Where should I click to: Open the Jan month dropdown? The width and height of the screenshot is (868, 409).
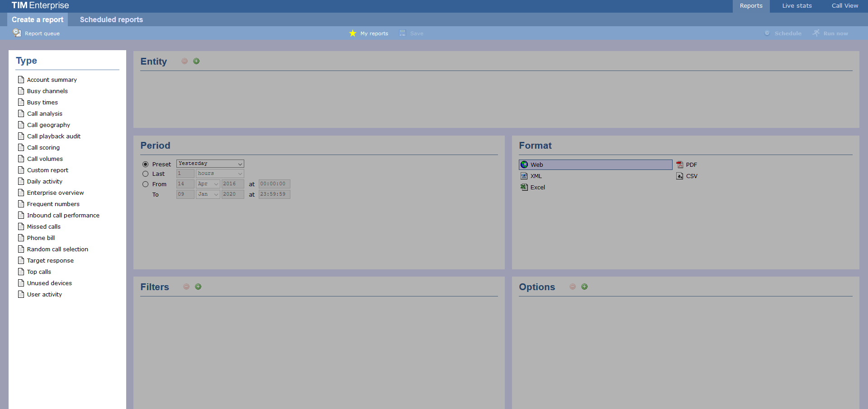(x=208, y=194)
